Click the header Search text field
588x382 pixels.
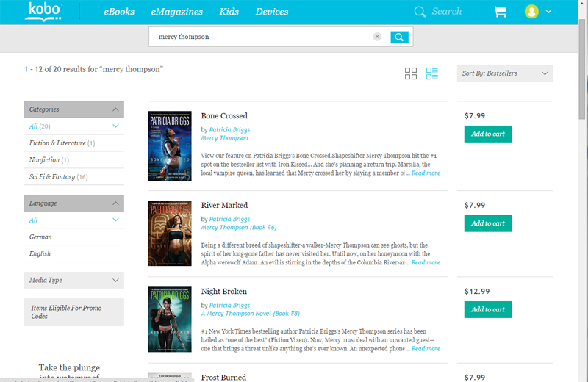click(446, 12)
